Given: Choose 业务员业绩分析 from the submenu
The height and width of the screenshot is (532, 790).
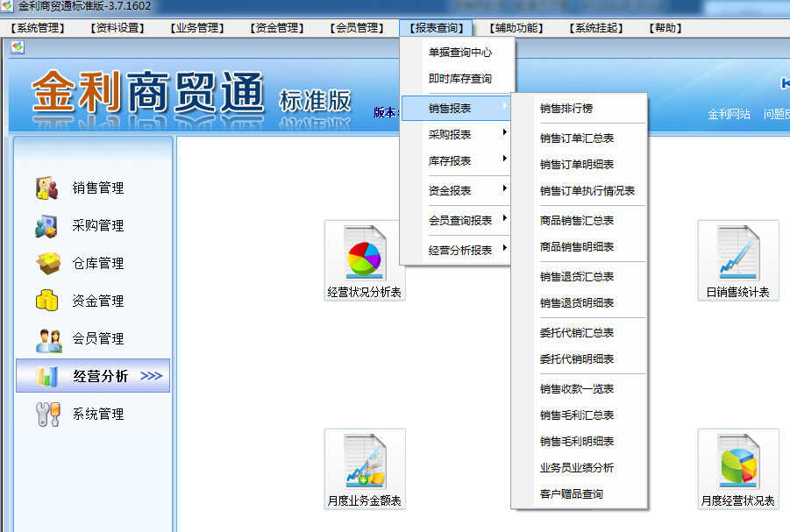Looking at the screenshot, I should click(x=579, y=467).
